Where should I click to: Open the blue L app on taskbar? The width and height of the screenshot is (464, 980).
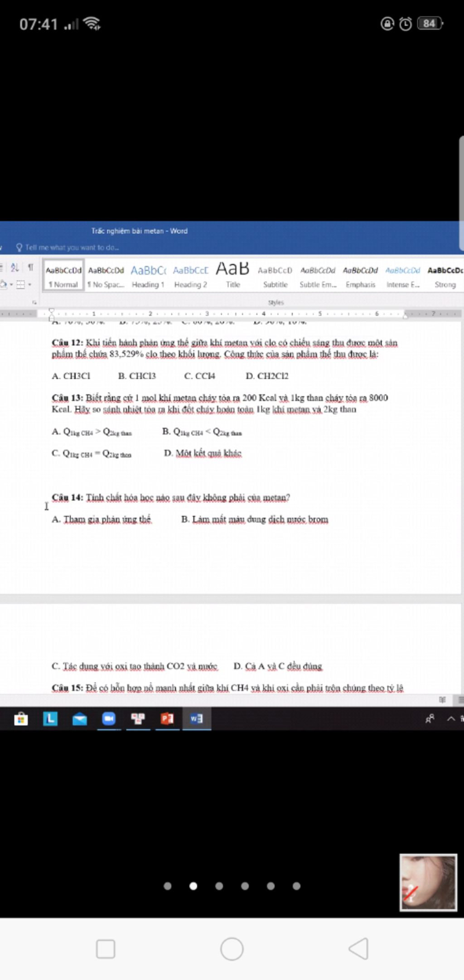50,718
